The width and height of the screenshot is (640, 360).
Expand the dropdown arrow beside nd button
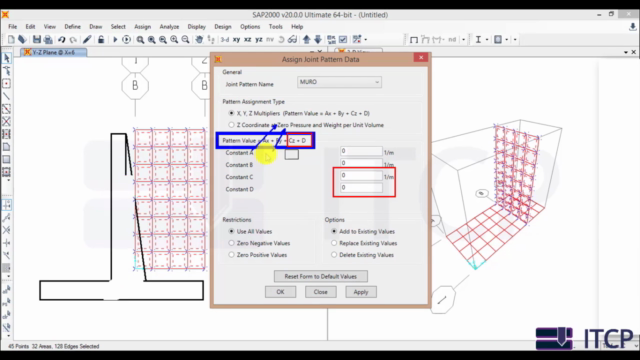(x=463, y=40)
